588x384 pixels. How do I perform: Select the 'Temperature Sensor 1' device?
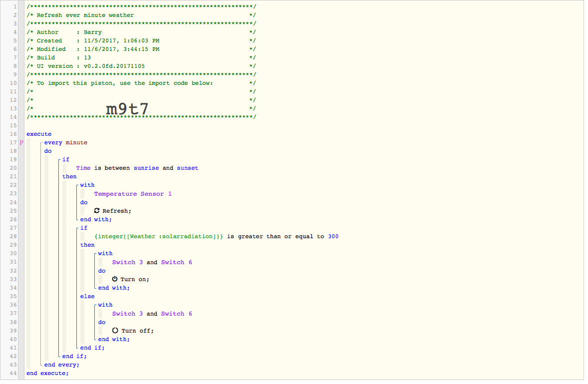coord(133,194)
